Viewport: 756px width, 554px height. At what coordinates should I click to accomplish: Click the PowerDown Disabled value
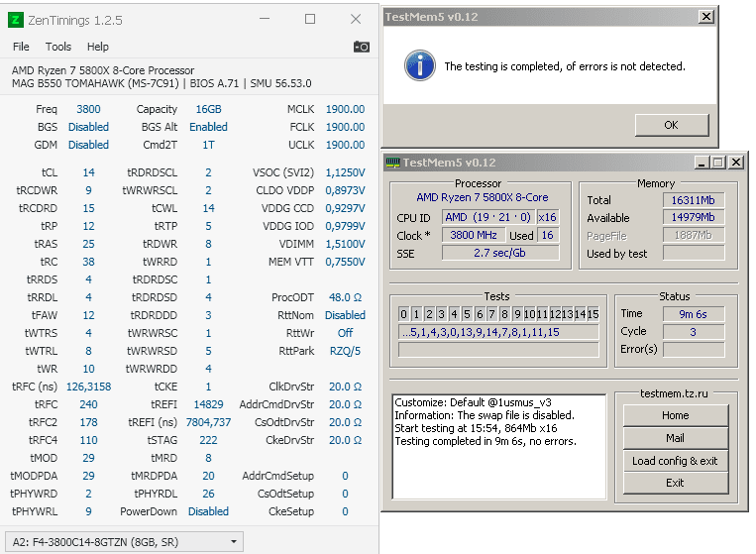tap(208, 511)
